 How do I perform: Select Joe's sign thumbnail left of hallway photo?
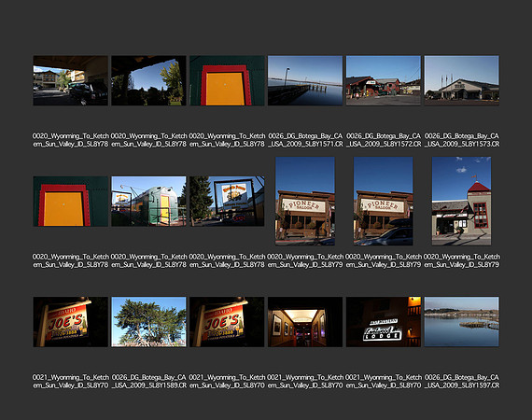tap(227, 322)
